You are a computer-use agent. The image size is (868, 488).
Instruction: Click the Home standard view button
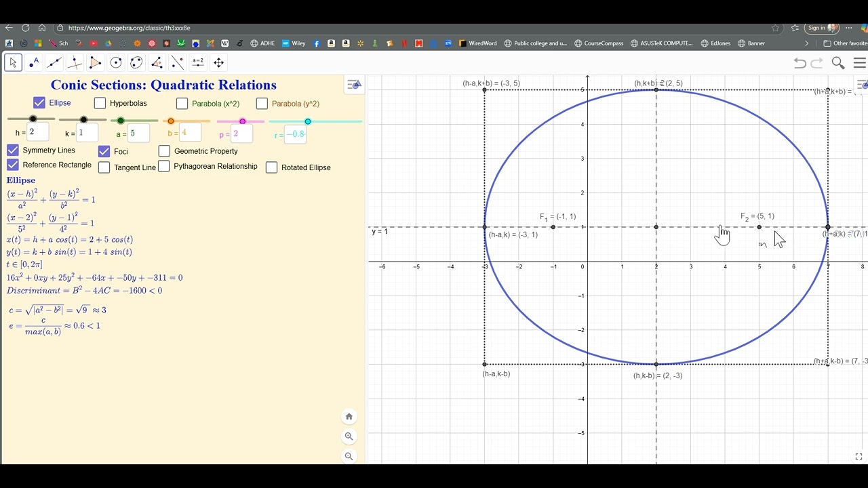(349, 416)
